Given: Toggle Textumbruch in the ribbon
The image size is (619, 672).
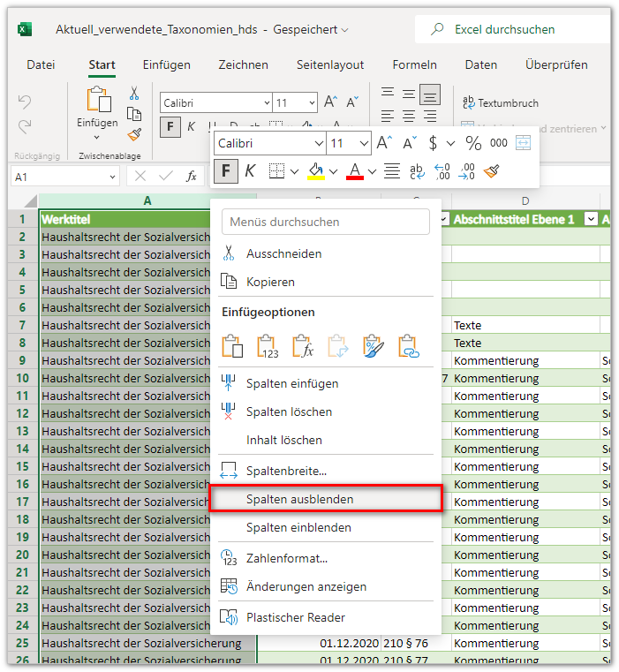Looking at the screenshot, I should click(x=500, y=102).
